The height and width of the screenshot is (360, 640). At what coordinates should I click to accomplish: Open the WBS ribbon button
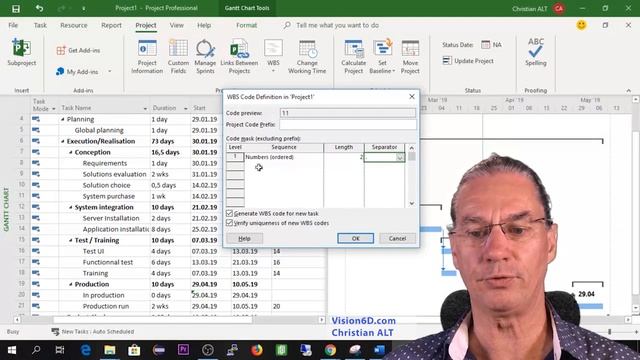coord(273,57)
